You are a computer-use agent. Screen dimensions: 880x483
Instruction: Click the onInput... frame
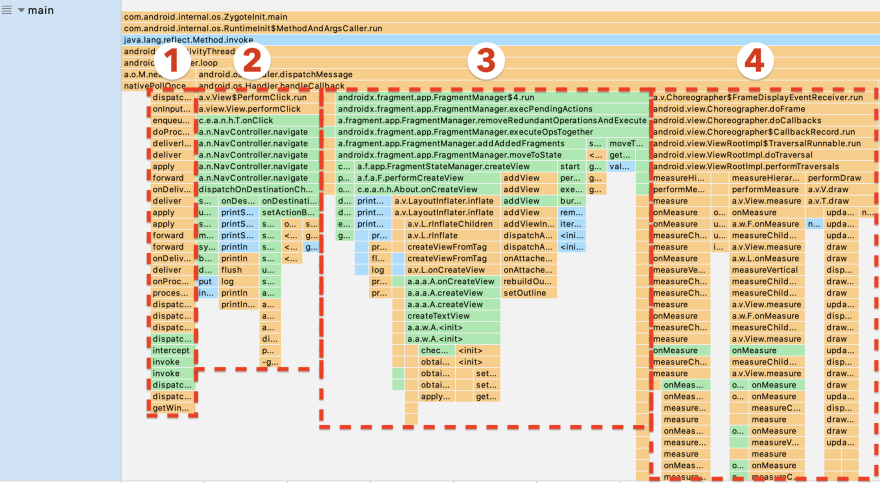173,109
